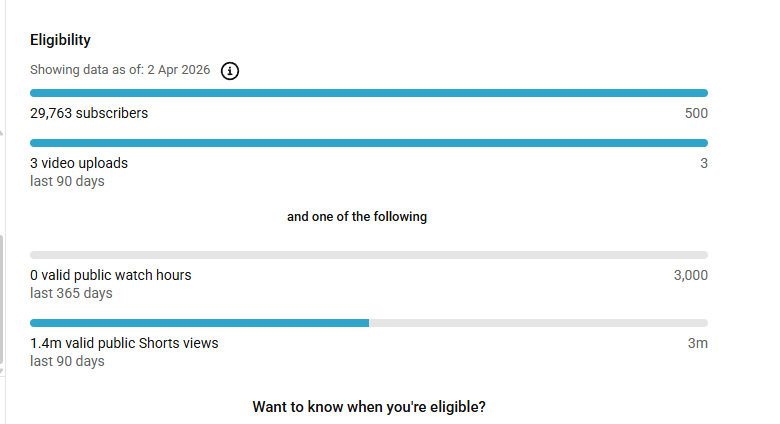This screenshot has width=780, height=424.
Task: Click the "and one of the following" text
Action: [x=357, y=217]
